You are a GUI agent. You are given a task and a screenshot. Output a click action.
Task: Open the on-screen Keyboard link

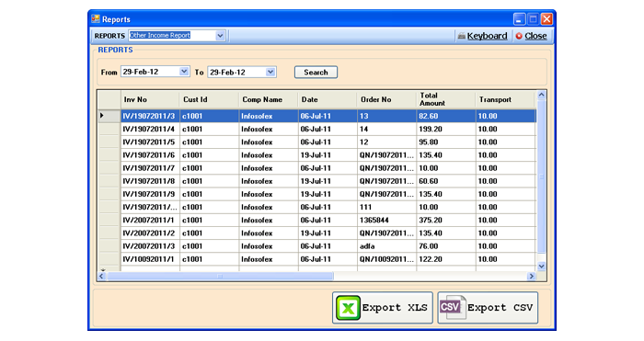pos(487,36)
